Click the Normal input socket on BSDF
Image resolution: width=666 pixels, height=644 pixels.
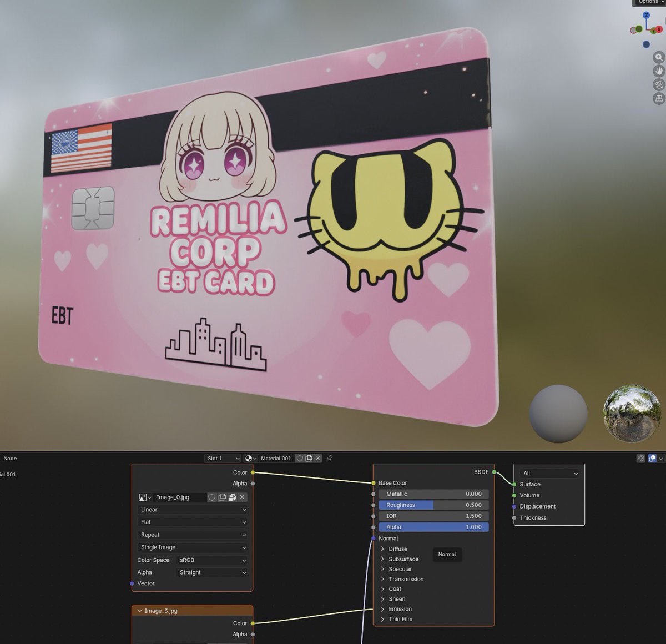(x=374, y=539)
